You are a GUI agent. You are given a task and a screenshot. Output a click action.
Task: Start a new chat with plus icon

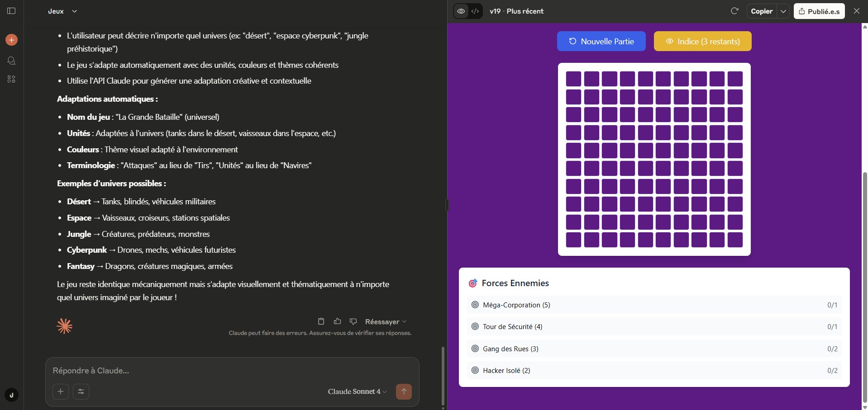tap(11, 40)
